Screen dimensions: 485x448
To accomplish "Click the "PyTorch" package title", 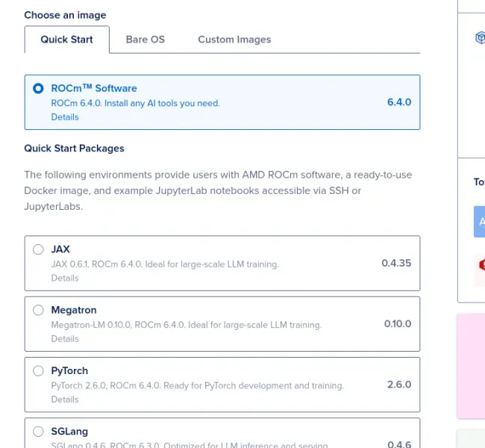I will [69, 370].
